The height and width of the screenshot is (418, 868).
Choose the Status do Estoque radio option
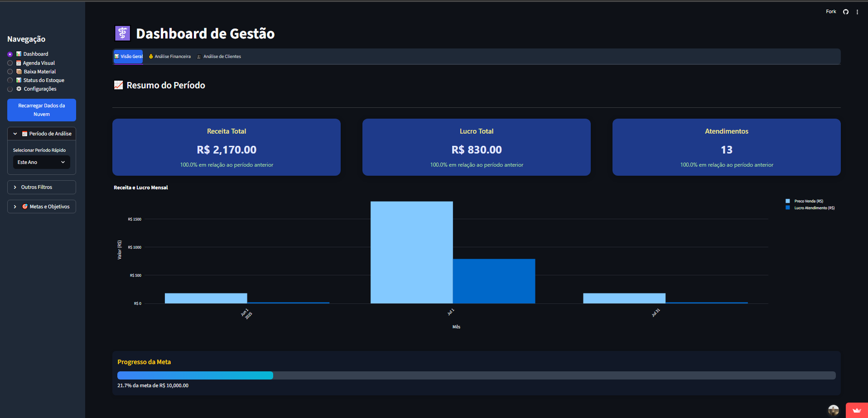(10, 80)
